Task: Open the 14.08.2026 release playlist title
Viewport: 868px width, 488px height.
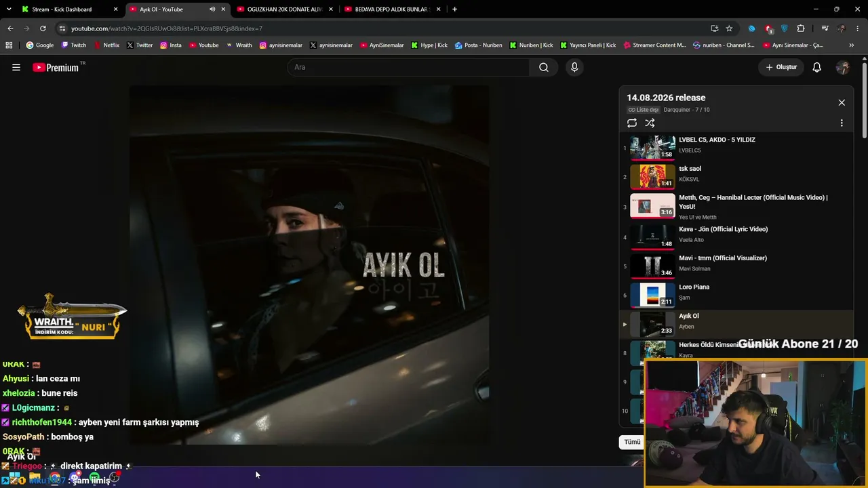Action: (x=666, y=98)
